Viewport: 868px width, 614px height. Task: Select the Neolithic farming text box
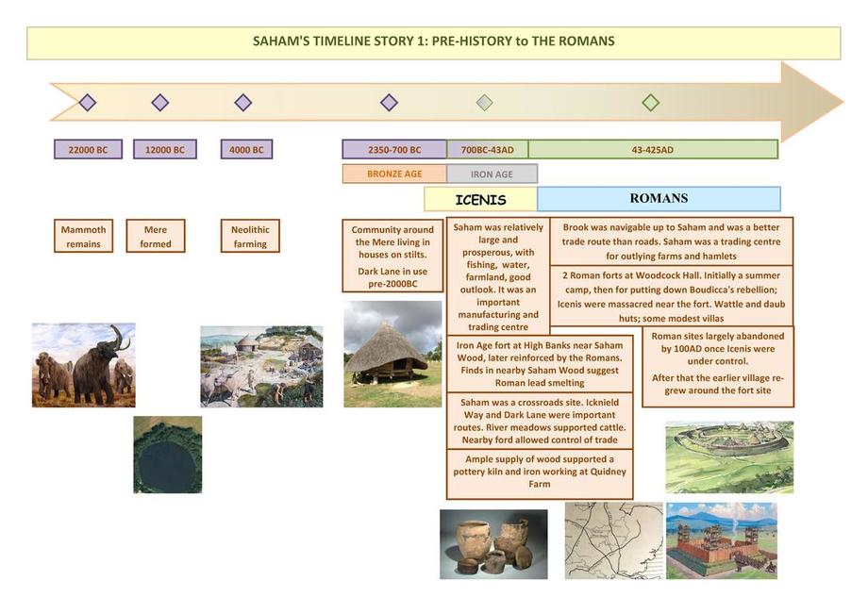250,236
